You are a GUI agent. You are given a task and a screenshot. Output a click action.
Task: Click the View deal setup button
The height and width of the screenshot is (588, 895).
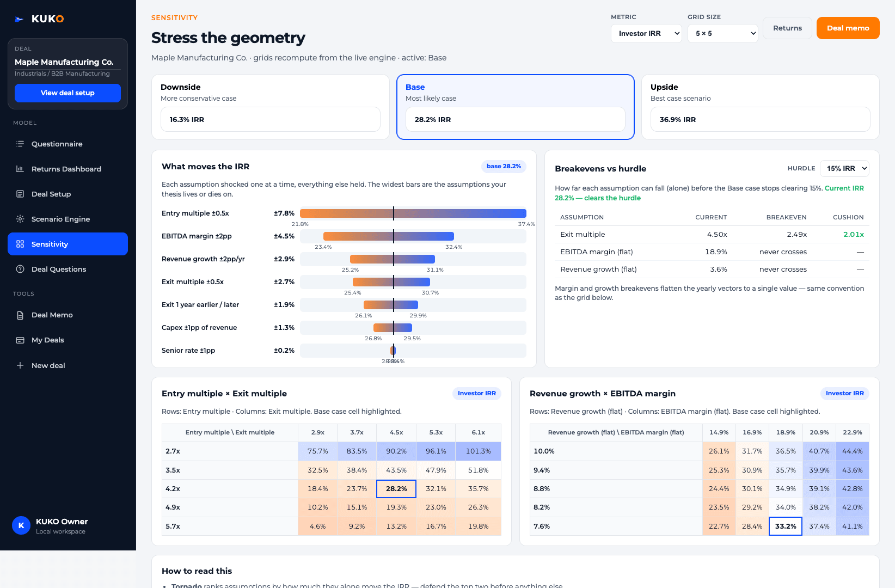pyautogui.click(x=68, y=93)
